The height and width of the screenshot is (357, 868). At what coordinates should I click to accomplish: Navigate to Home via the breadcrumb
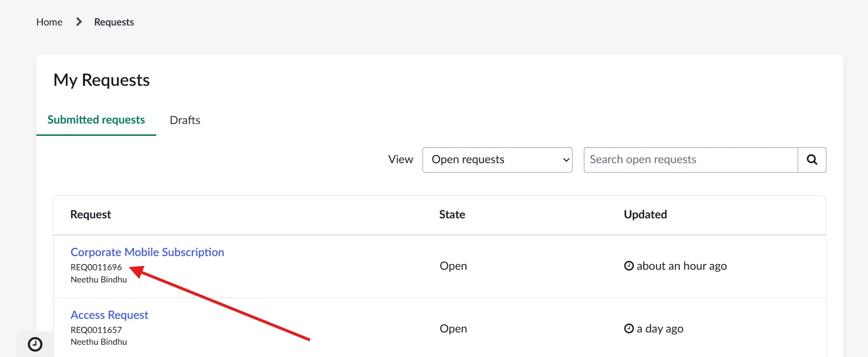pos(49,22)
